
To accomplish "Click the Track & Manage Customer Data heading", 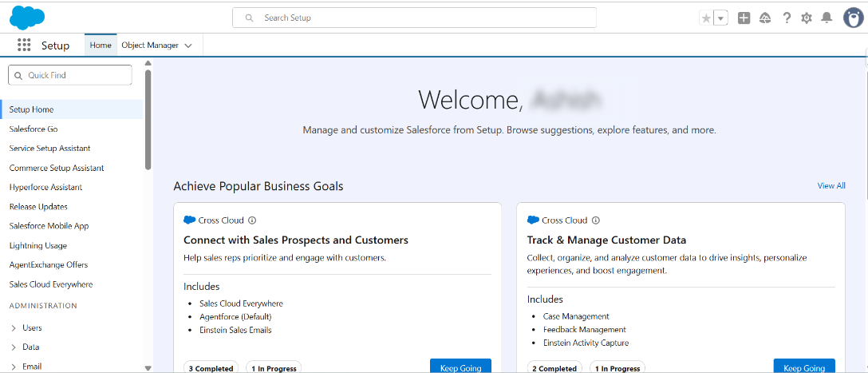I will [606, 240].
